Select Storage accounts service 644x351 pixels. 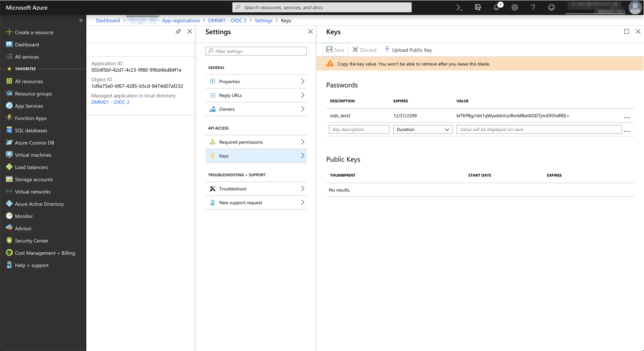coord(34,179)
